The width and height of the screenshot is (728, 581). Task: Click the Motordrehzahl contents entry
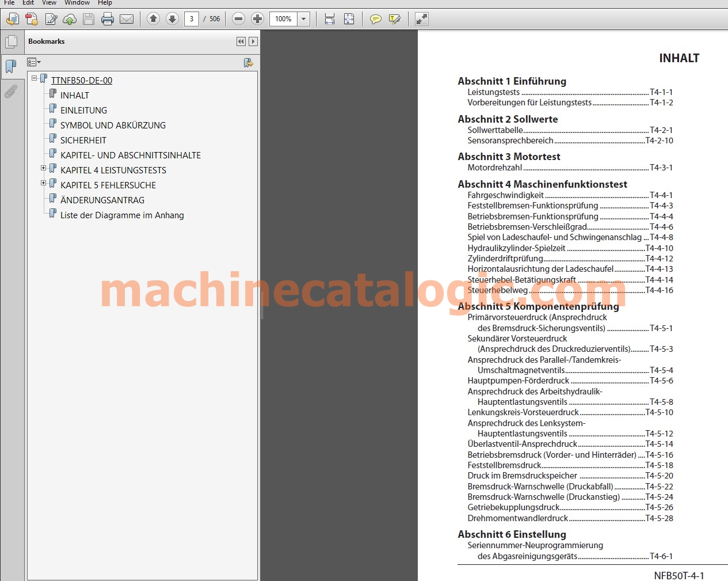pos(570,168)
